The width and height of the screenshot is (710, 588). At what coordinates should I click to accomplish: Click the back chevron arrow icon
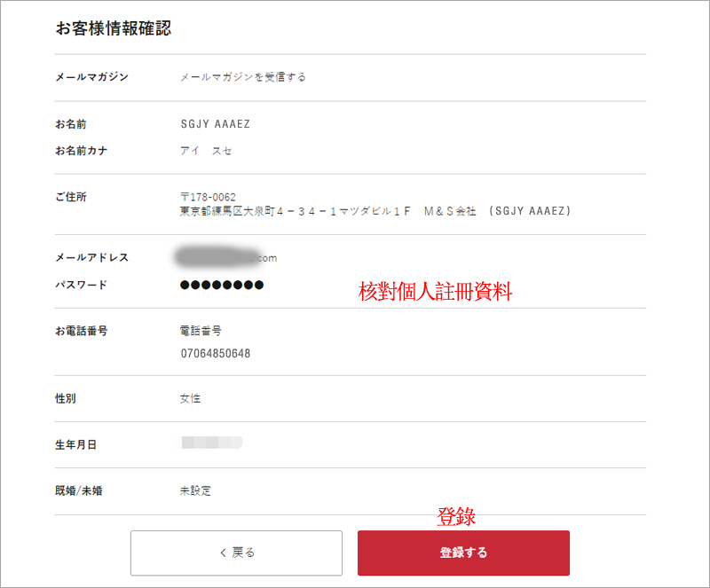tap(223, 553)
